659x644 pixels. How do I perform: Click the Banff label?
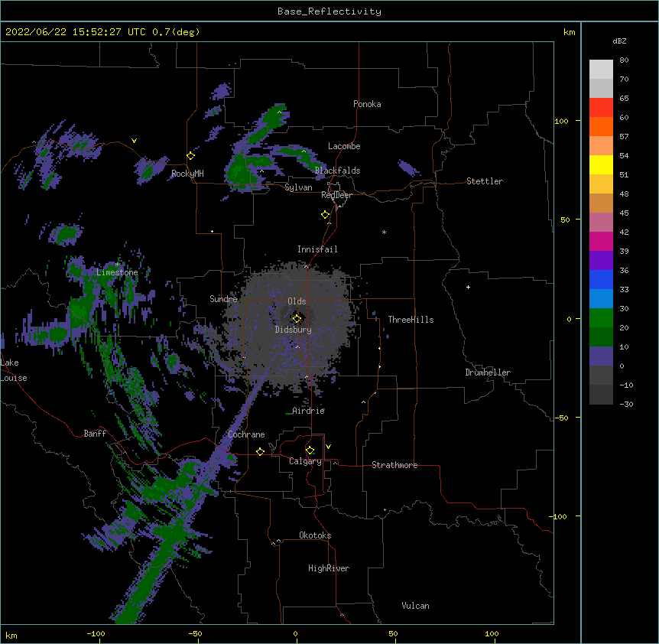pyautogui.click(x=95, y=434)
